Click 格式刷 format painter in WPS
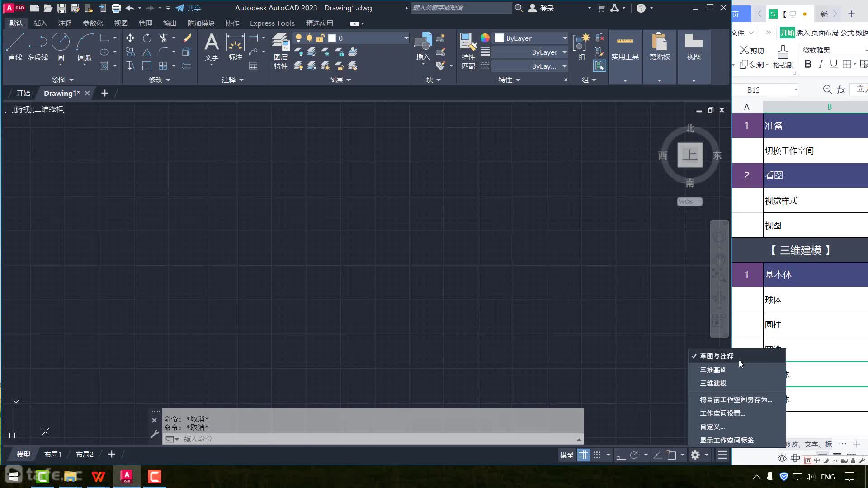This screenshot has width=868, height=488. point(783,57)
